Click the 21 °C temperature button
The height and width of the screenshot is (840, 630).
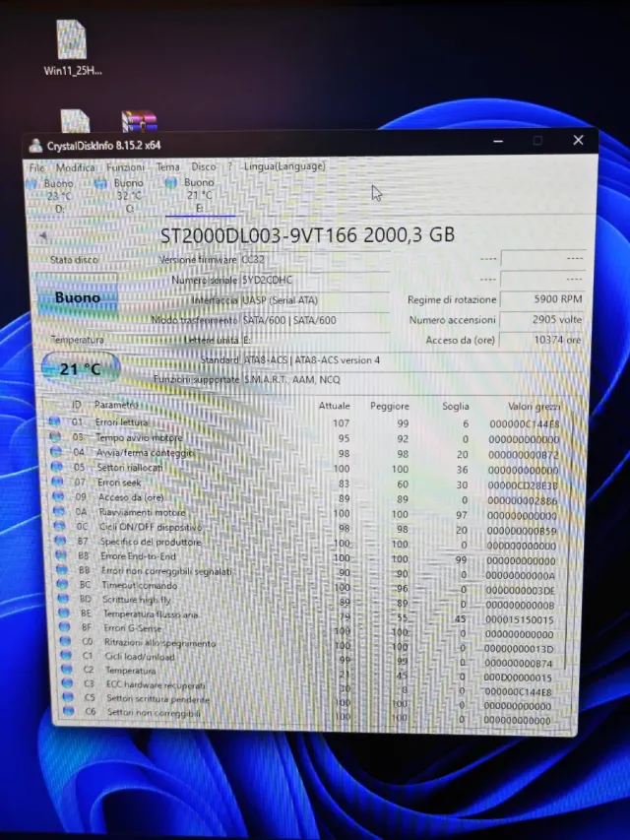click(x=81, y=368)
